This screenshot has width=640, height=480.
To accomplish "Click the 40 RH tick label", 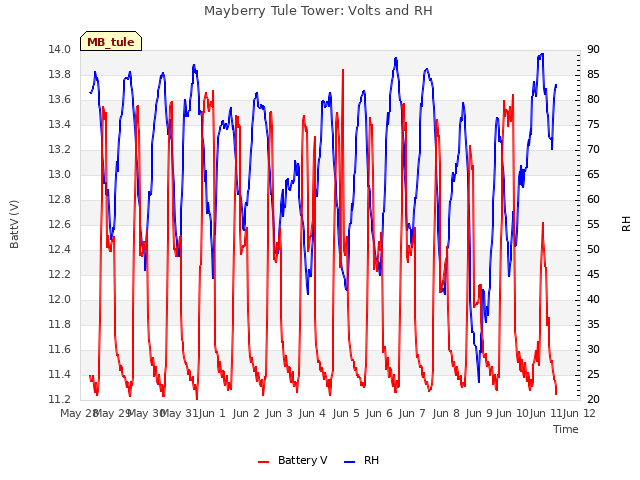I will coord(593,300).
